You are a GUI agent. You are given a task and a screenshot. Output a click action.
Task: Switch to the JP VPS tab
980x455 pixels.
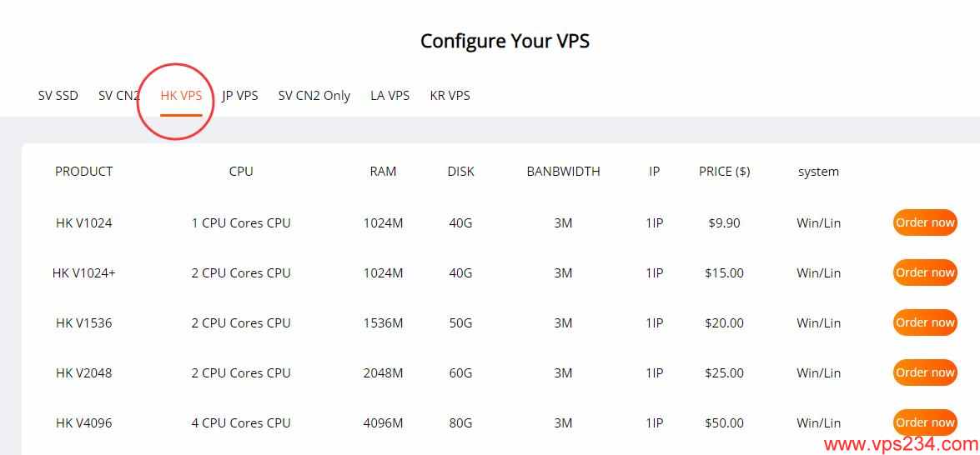(240, 96)
